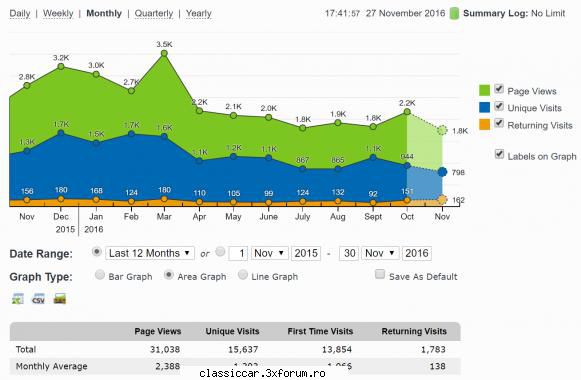Open the Last 12 Months dropdown
Image resolution: width=581 pixels, height=380 pixels.
click(150, 253)
